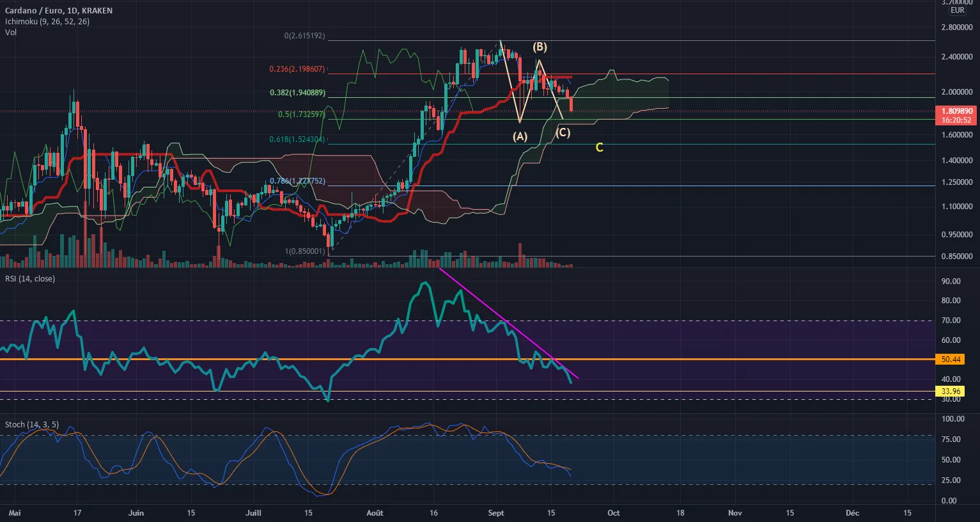Select the 0.382 Fibonacci level label
This screenshot has height=522, width=980.
point(297,93)
